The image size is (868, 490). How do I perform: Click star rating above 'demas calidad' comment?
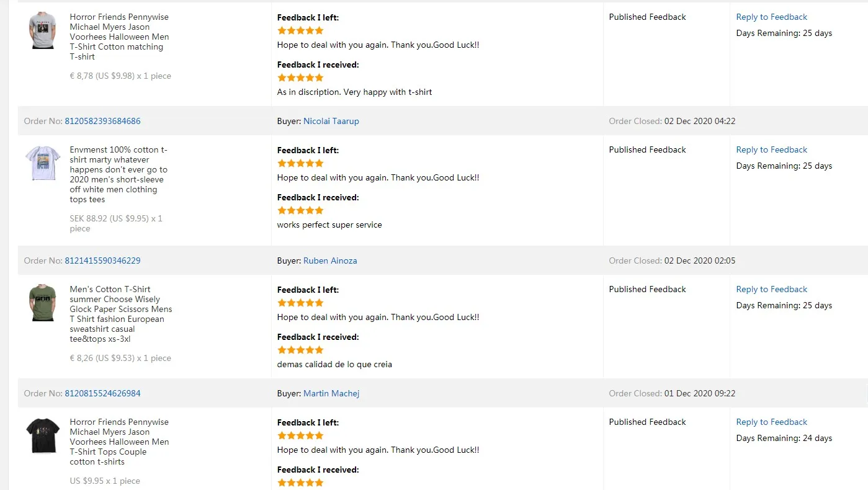pyautogui.click(x=300, y=350)
